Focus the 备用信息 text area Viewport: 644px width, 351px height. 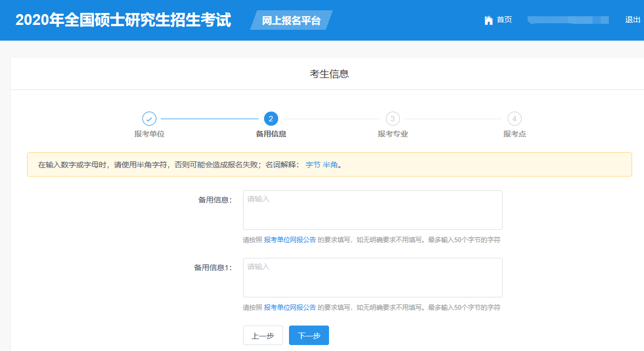372,210
